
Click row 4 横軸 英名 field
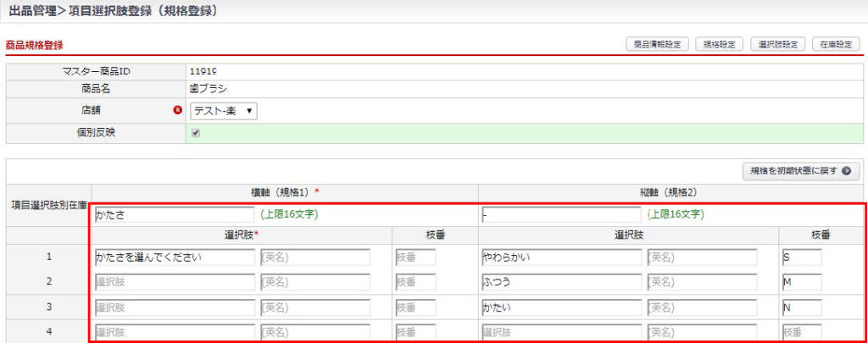click(315, 333)
